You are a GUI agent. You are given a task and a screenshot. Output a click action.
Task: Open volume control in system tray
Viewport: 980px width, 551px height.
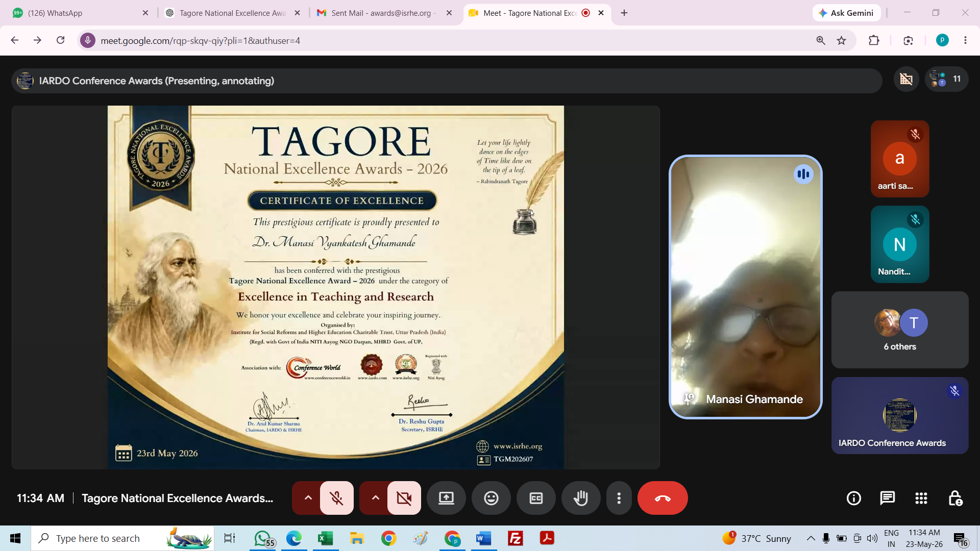coord(872,538)
